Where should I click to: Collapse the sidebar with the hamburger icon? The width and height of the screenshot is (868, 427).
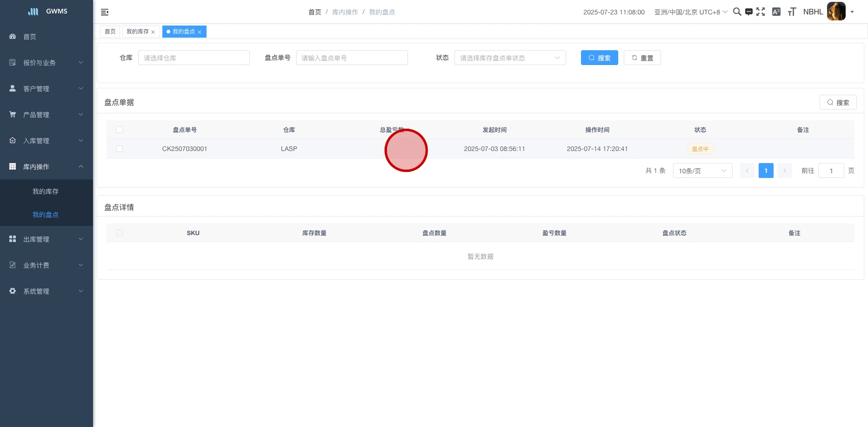(x=105, y=12)
